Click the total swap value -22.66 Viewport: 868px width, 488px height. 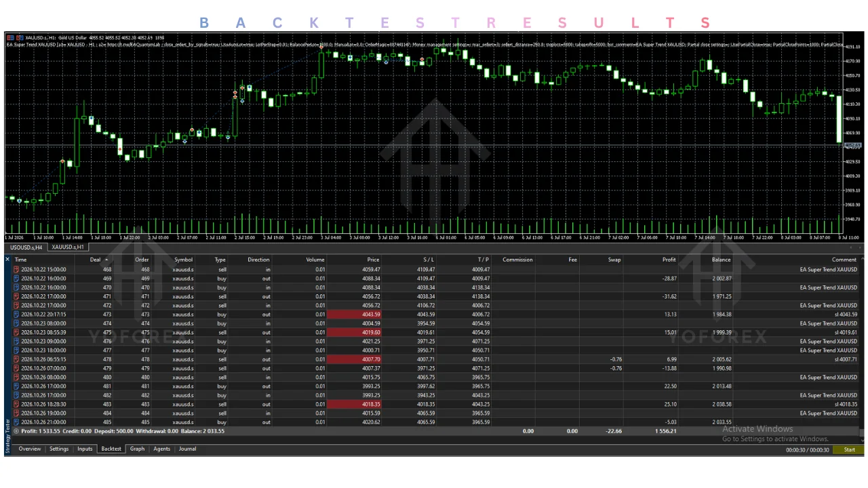point(614,431)
